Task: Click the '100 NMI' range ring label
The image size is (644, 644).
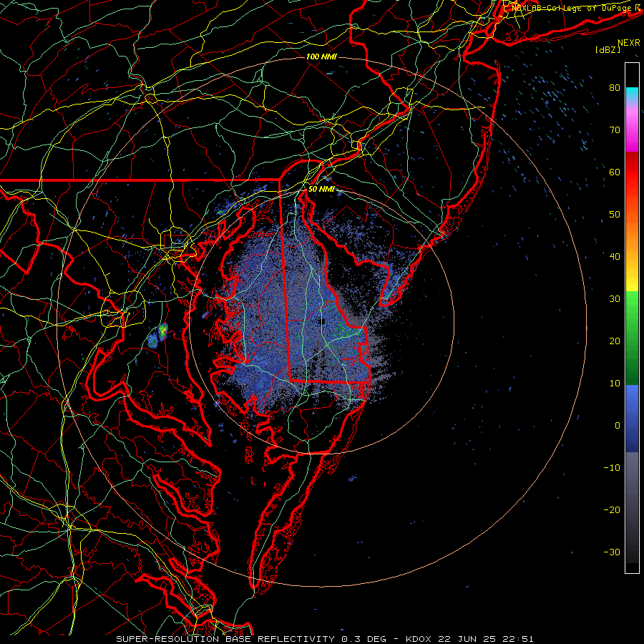Action: (x=321, y=57)
